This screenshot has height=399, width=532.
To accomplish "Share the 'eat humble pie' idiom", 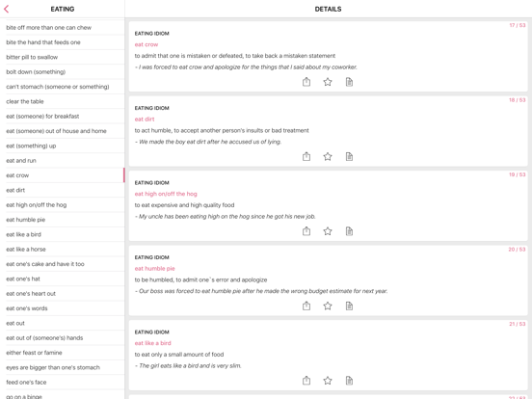I will pos(306,306).
